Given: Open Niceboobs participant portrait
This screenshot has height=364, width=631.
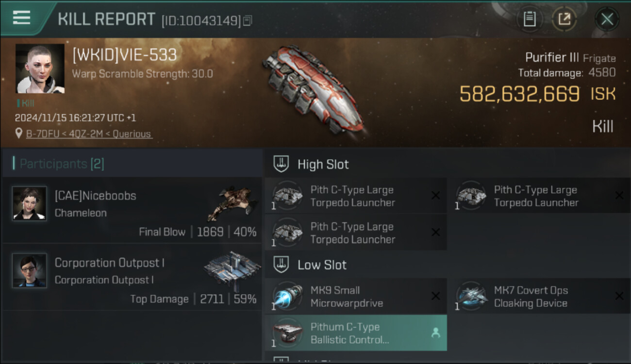Looking at the screenshot, I should [30, 203].
